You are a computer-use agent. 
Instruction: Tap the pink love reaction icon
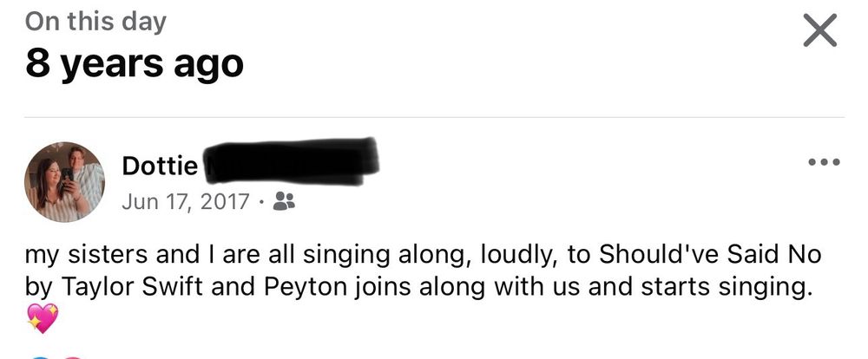pos(73,356)
